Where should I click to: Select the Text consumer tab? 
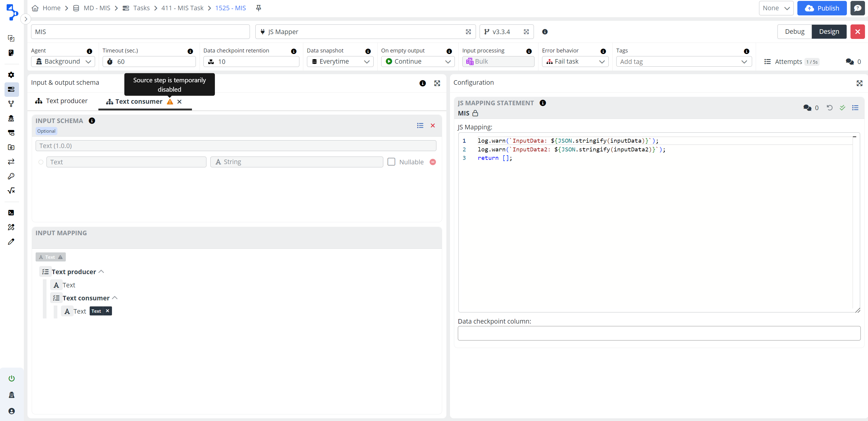[138, 101]
